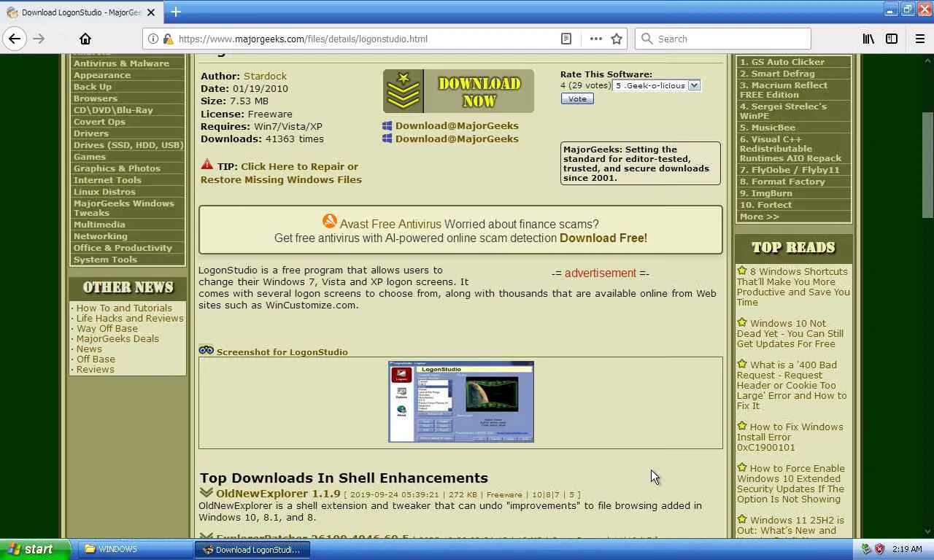Open the MajorGeeks Deals link
The image size is (934, 560).
tap(117, 338)
